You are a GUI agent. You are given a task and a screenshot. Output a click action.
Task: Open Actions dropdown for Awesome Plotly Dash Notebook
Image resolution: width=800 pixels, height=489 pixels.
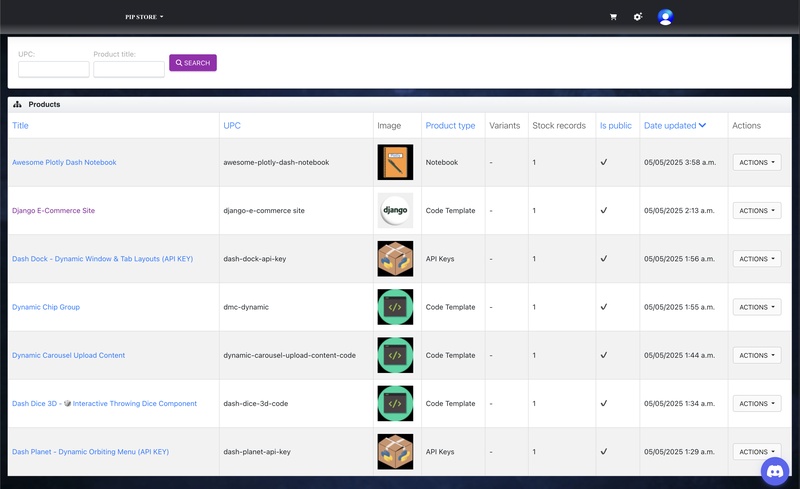click(757, 162)
